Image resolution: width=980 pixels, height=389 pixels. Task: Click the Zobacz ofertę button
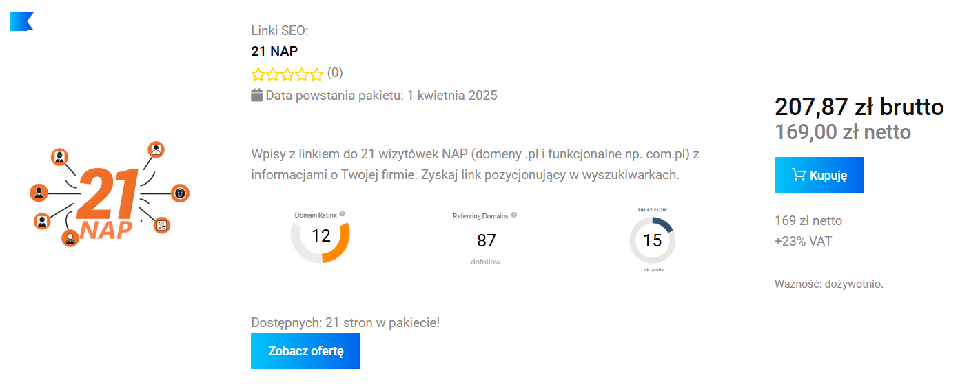tap(305, 351)
